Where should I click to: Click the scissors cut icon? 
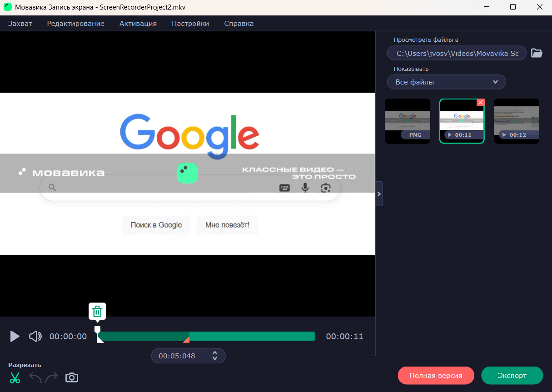[x=15, y=377]
